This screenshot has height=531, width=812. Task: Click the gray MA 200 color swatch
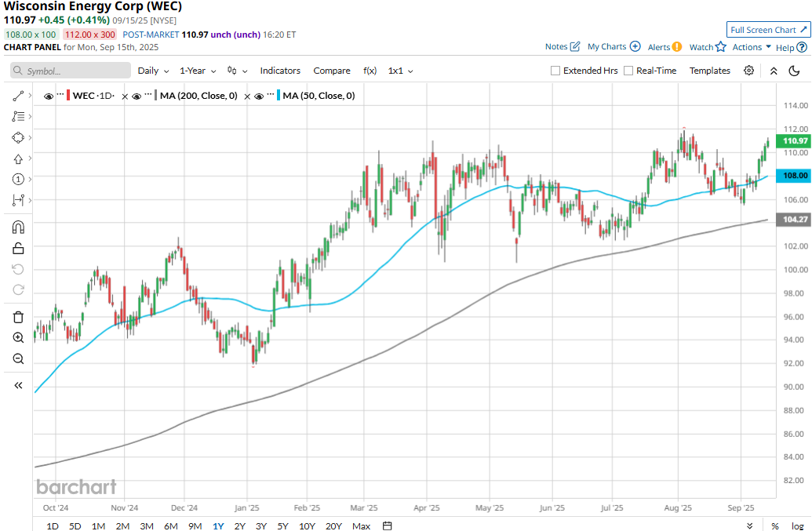[155, 95]
